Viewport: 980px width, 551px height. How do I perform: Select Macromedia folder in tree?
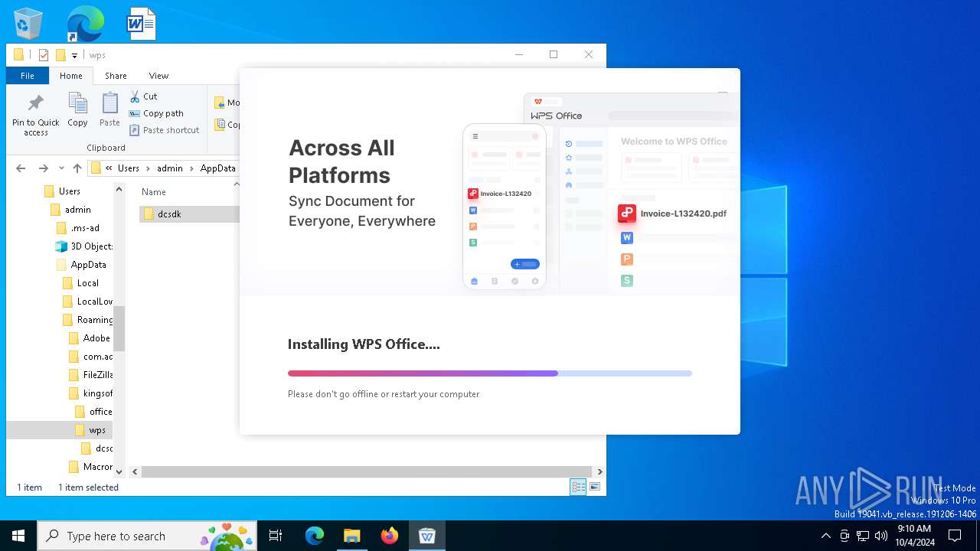point(97,467)
